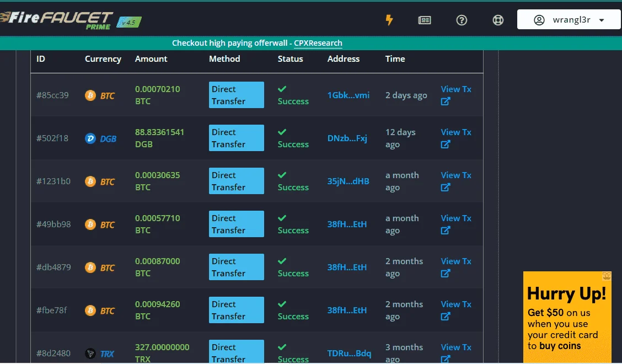The height and width of the screenshot is (364, 622).
Task: Click the BTC coin icon in row #db4879
Action: pyautogui.click(x=90, y=267)
